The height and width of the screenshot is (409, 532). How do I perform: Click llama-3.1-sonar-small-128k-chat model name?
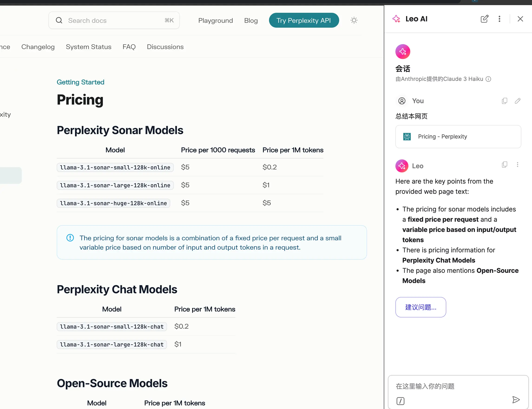point(112,327)
